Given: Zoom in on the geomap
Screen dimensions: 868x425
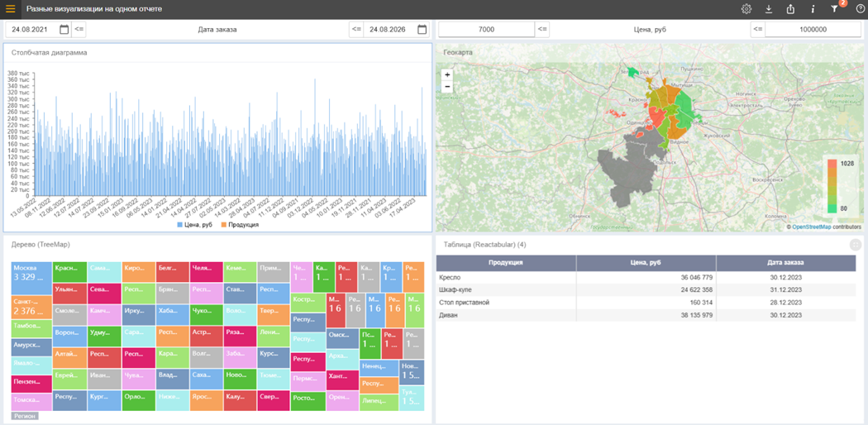Looking at the screenshot, I should pyautogui.click(x=447, y=74).
